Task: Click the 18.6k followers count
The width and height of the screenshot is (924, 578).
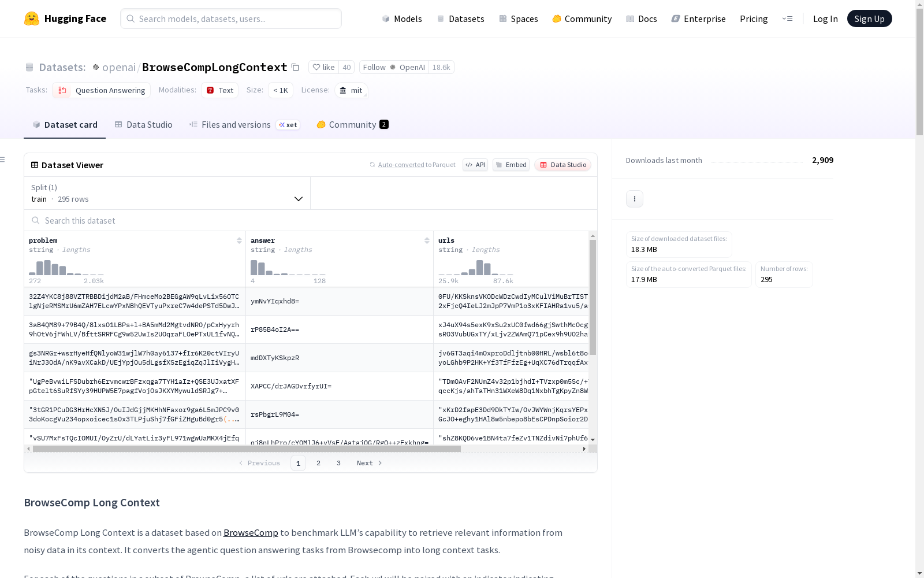Action: (441, 67)
